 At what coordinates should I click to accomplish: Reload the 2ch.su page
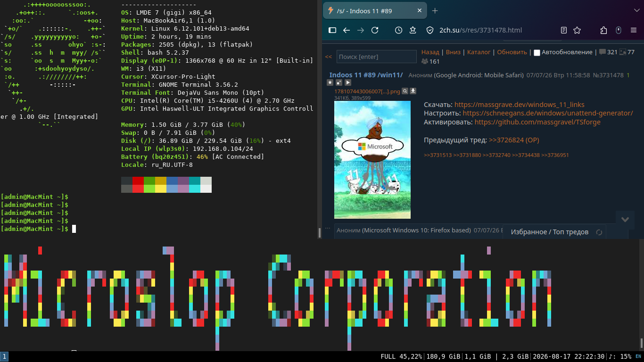[375, 30]
